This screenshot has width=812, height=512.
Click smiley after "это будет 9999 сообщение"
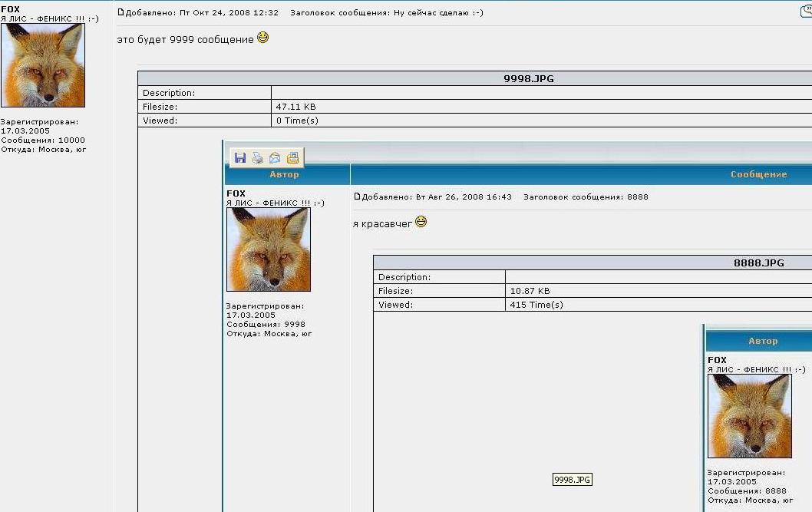coord(263,37)
